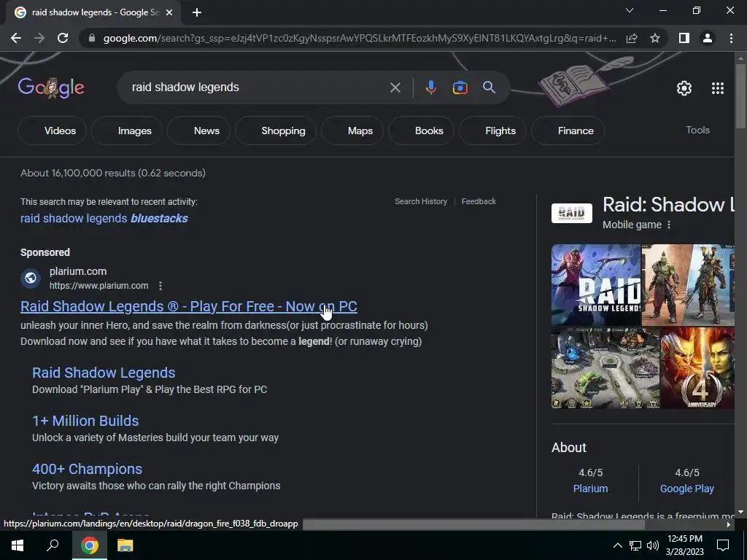Switch to the Images filter

[x=127, y=131]
